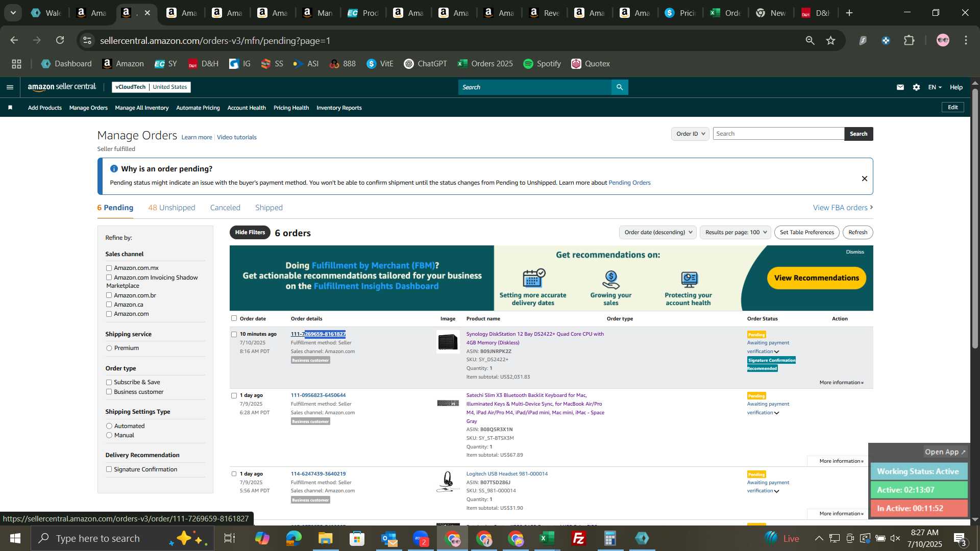Open View FBA orders link
Screen dimensions: 980x551
click(843, 208)
